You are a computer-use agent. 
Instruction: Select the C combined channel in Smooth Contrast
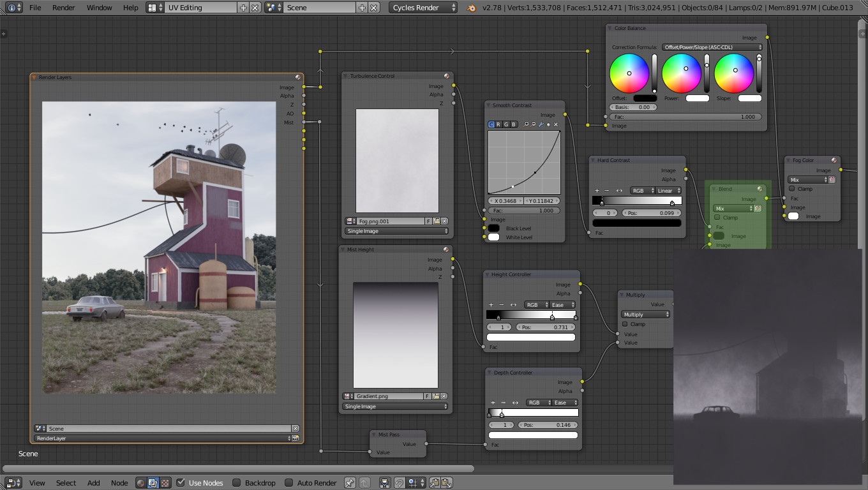(491, 124)
